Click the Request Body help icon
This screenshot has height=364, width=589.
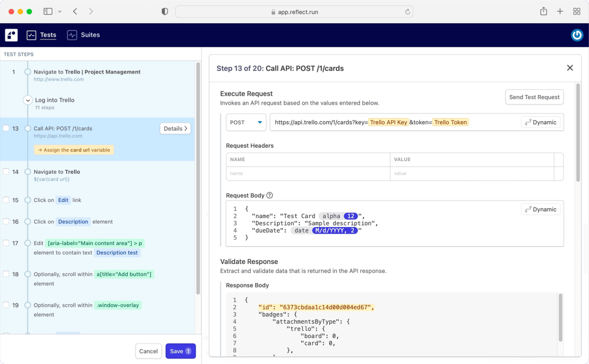[x=269, y=195]
